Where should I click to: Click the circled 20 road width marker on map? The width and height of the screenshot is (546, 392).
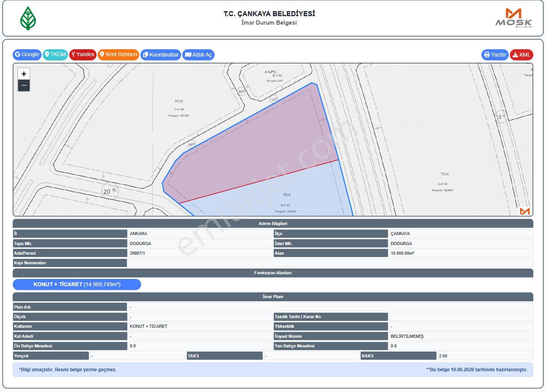coord(110,191)
